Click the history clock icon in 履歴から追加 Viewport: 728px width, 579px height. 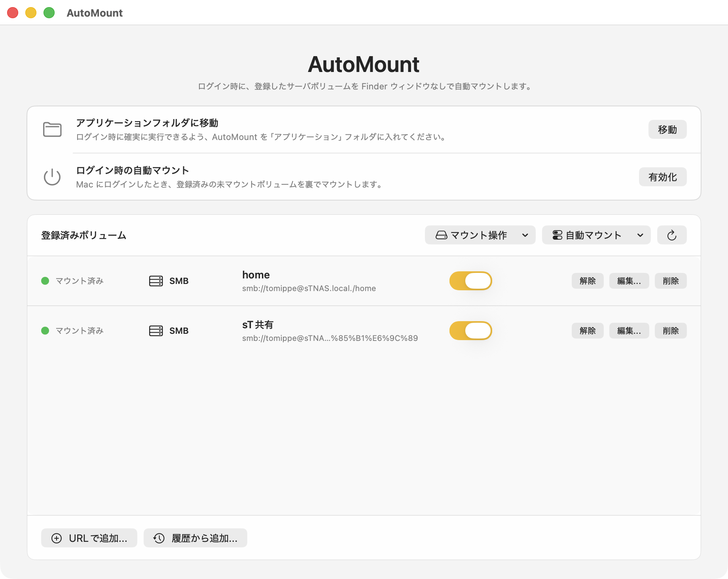pyautogui.click(x=159, y=538)
